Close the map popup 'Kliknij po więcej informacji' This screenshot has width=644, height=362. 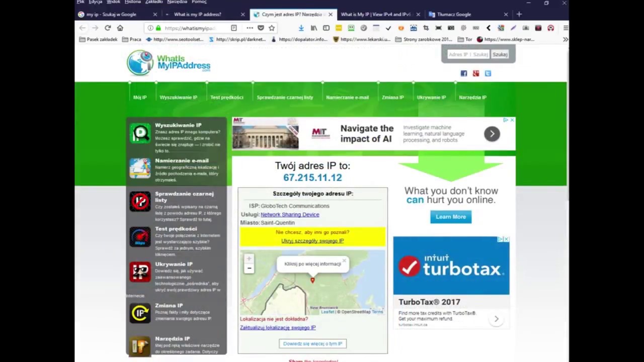click(x=344, y=261)
